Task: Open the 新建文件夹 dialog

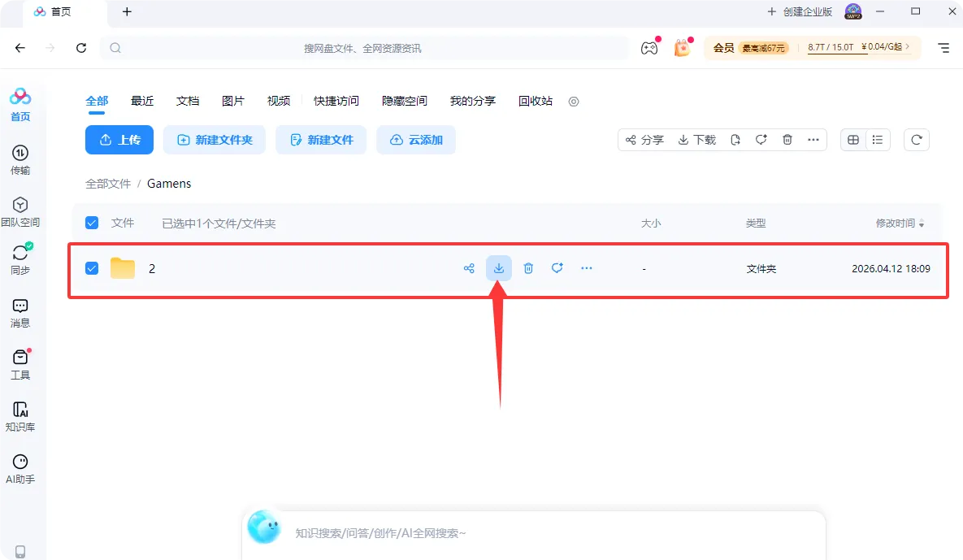Action: coord(215,139)
